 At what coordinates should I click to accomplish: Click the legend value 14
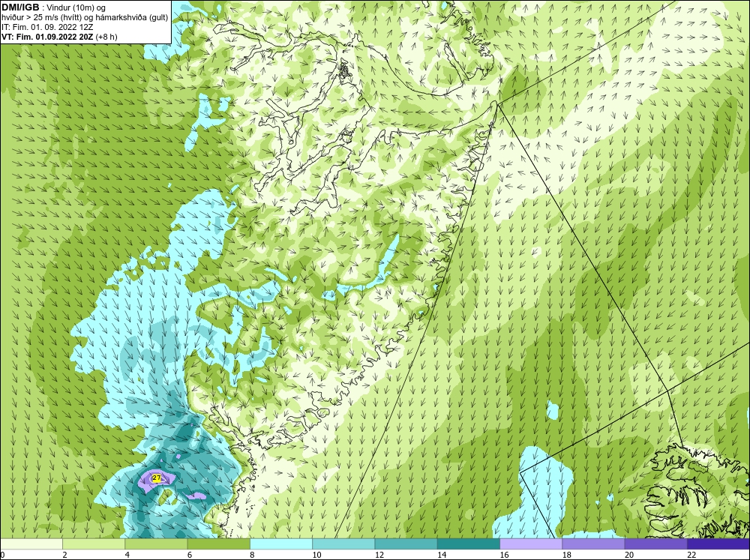pos(442,555)
